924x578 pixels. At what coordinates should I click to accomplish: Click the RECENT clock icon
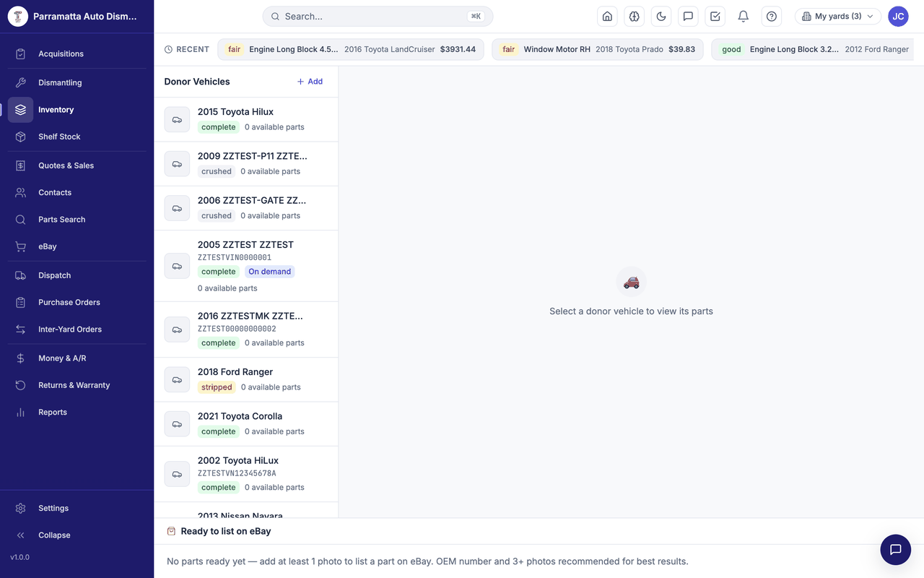(168, 50)
